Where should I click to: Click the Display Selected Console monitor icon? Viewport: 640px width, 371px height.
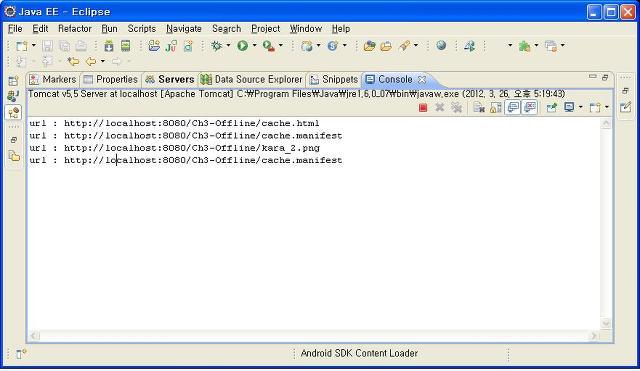(569, 108)
